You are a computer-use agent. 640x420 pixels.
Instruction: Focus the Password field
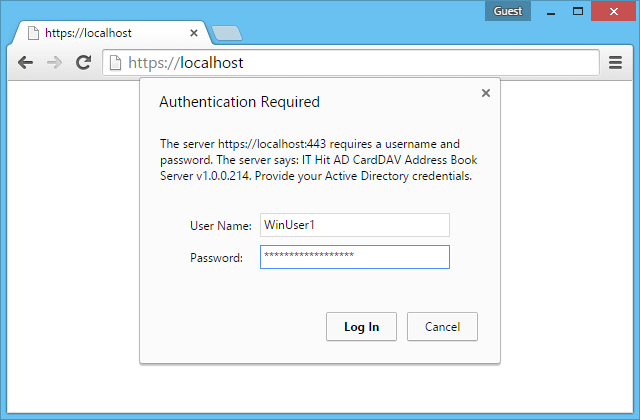[355, 257]
